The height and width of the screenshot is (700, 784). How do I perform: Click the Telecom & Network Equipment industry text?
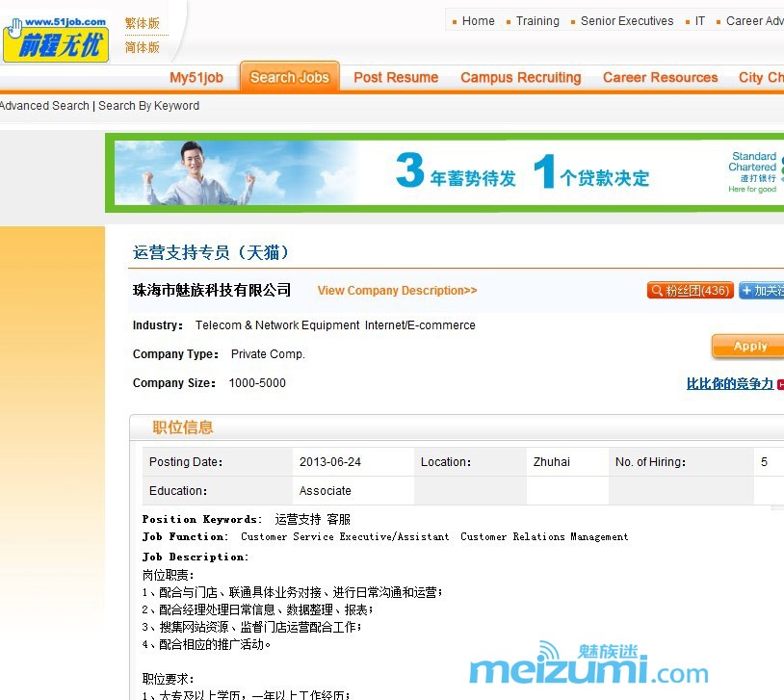pos(277,325)
